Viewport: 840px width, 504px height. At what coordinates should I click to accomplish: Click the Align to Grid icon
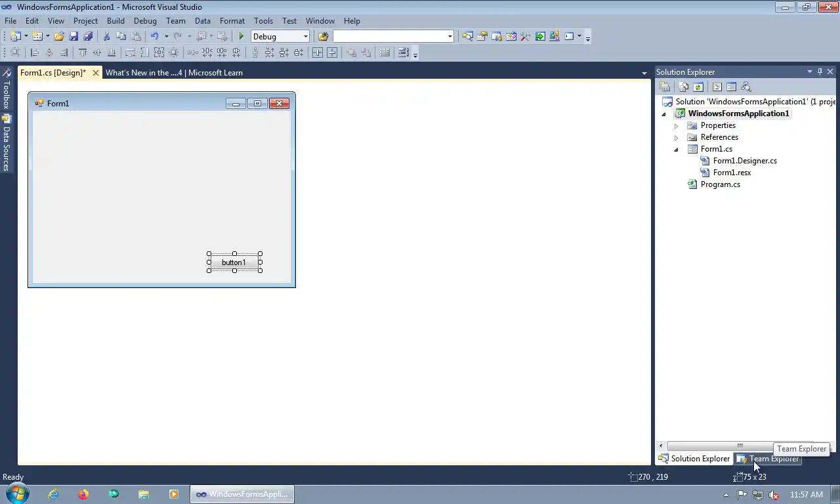14,52
